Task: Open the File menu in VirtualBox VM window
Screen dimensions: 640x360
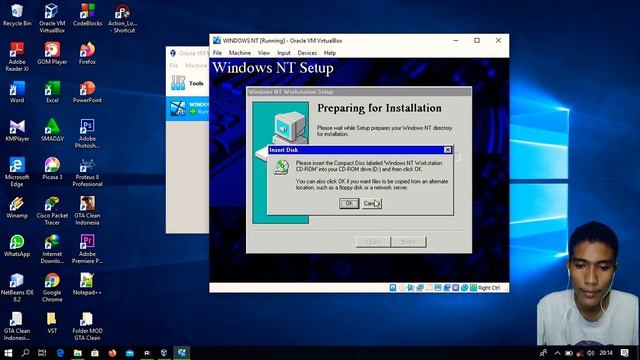Action: point(217,53)
